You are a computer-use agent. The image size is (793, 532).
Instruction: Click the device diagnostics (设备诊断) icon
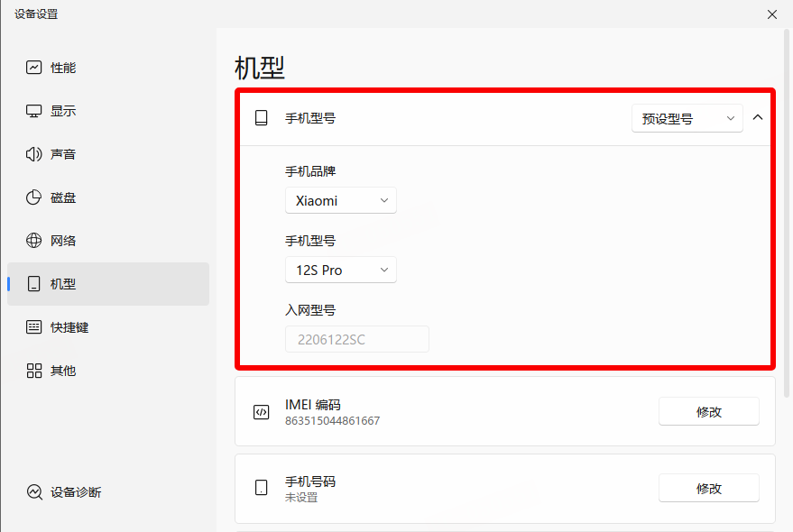34,492
